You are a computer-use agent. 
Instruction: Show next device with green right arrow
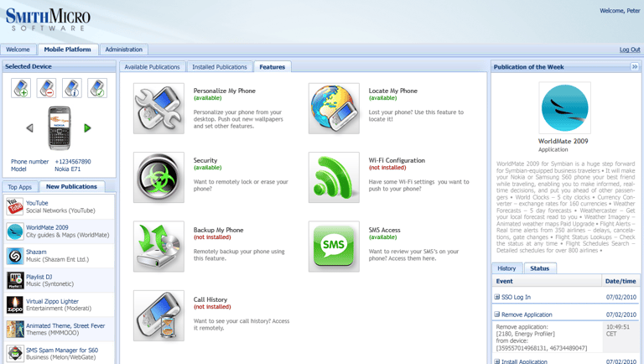[87, 128]
